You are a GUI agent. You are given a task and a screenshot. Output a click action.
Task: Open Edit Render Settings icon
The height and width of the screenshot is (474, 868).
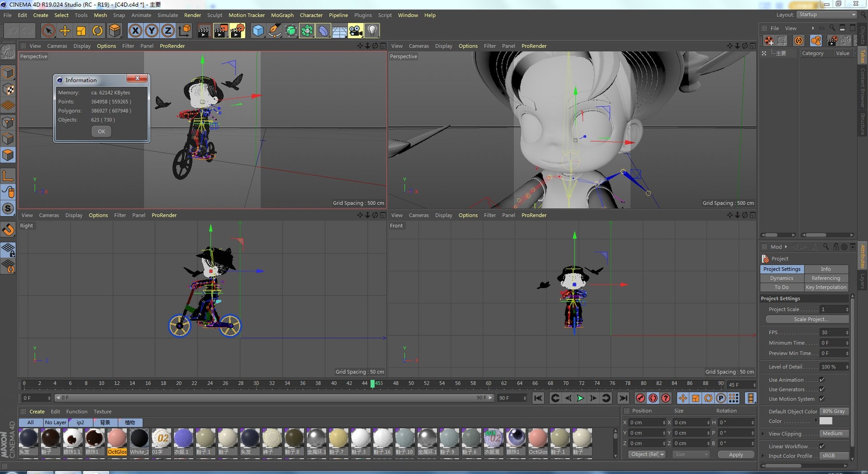[x=237, y=31]
